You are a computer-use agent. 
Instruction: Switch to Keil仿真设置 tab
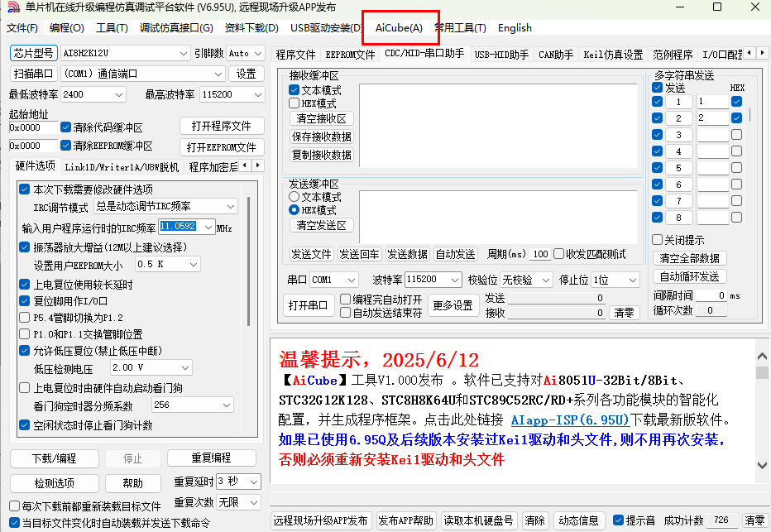pyautogui.click(x=613, y=55)
